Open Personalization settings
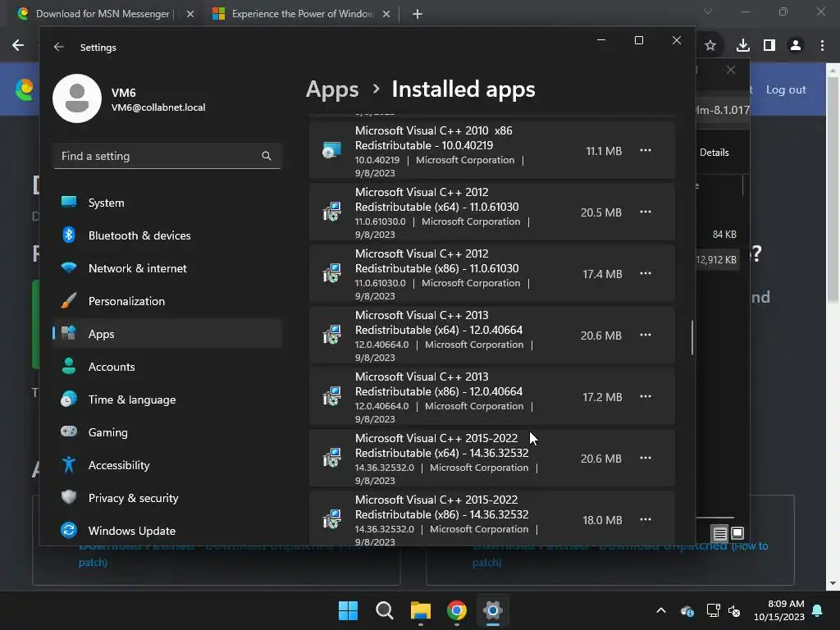Viewport: 840px width, 630px height. click(x=167, y=301)
